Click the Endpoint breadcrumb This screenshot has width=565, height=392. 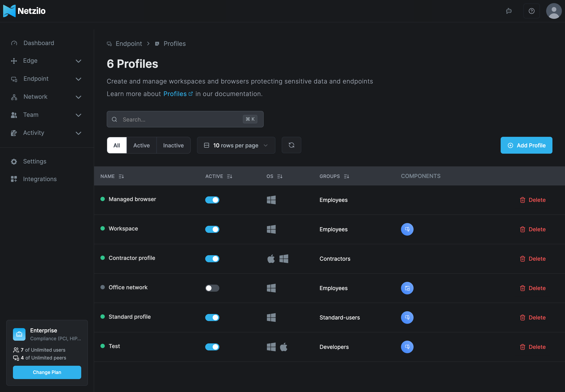pos(124,44)
